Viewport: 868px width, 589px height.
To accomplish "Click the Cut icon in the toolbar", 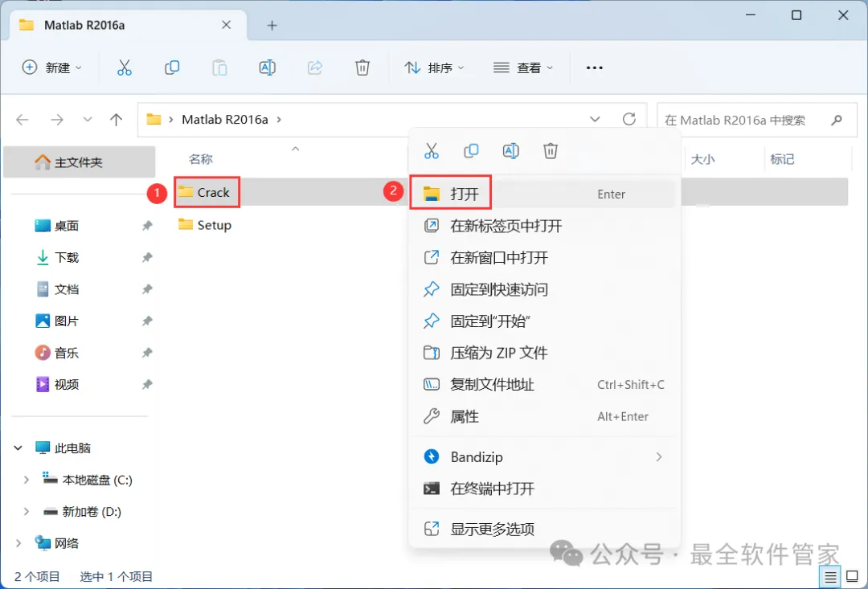I will click(124, 67).
